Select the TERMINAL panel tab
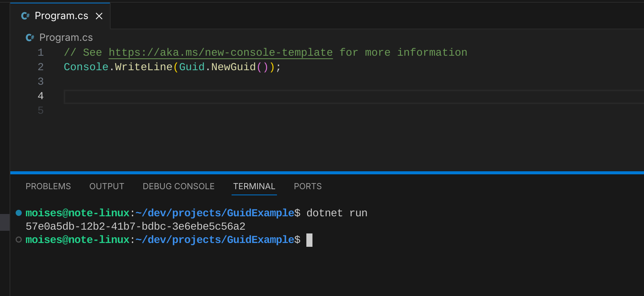The width and height of the screenshot is (644, 296). (x=254, y=186)
